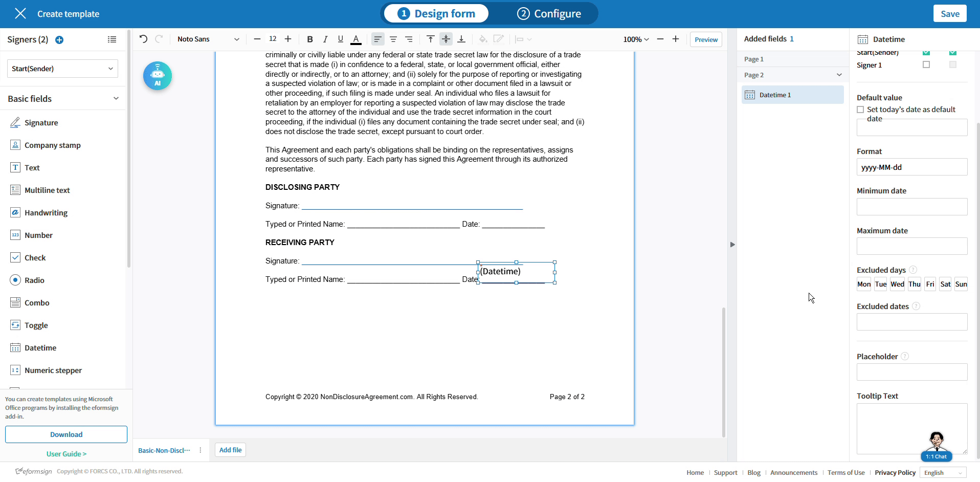Apply italic formatting
The width and height of the screenshot is (980, 482).
325,39
